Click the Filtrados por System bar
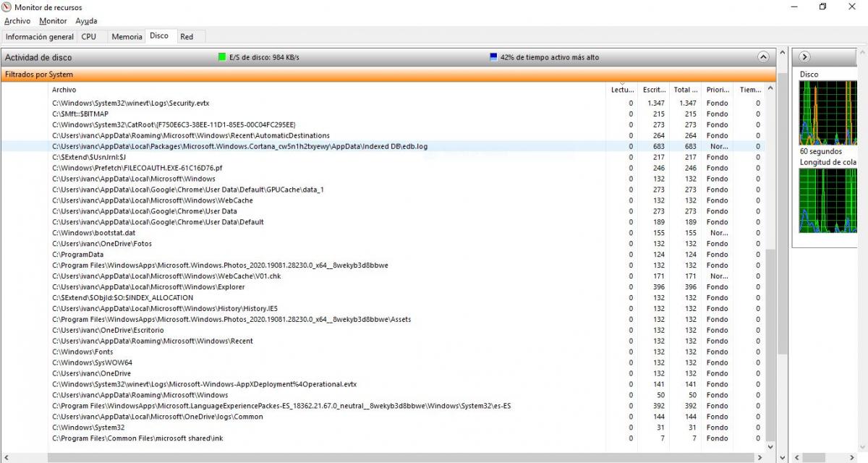Screen dimensions: 868x463 click(388, 75)
